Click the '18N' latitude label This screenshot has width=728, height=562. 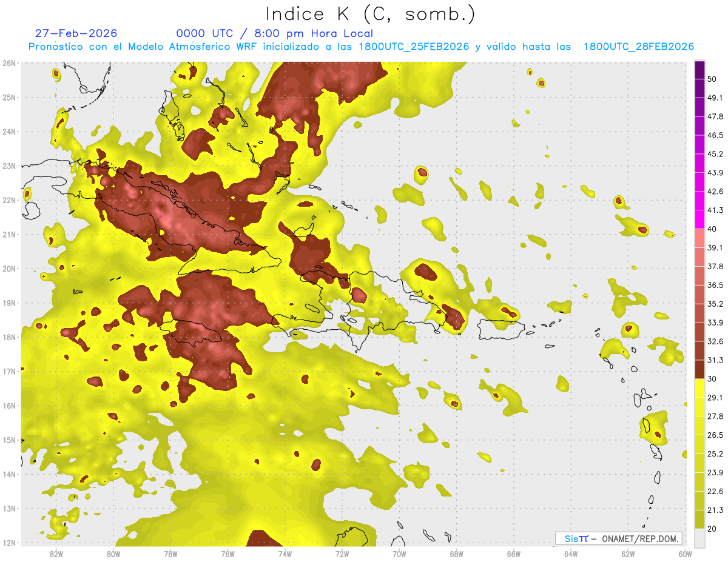[9, 337]
